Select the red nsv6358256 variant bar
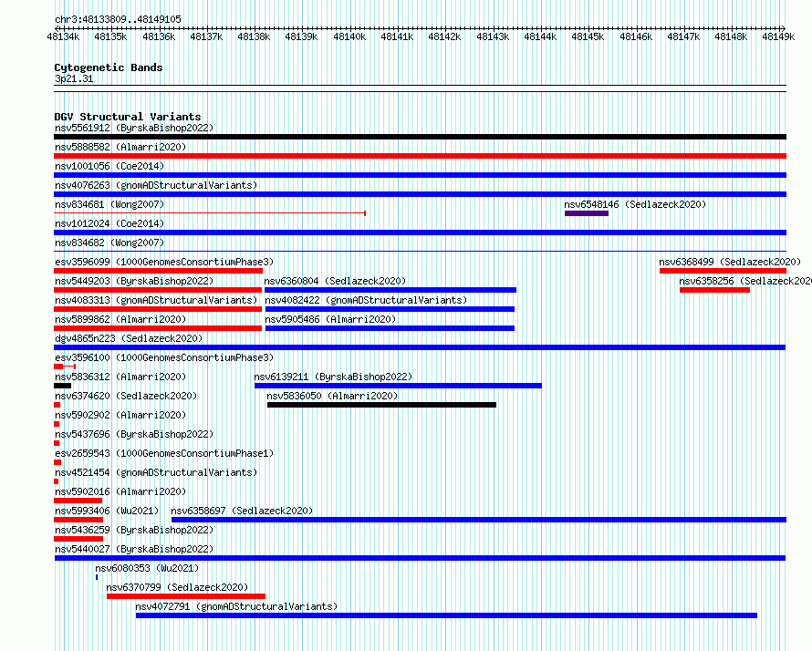 [714, 290]
